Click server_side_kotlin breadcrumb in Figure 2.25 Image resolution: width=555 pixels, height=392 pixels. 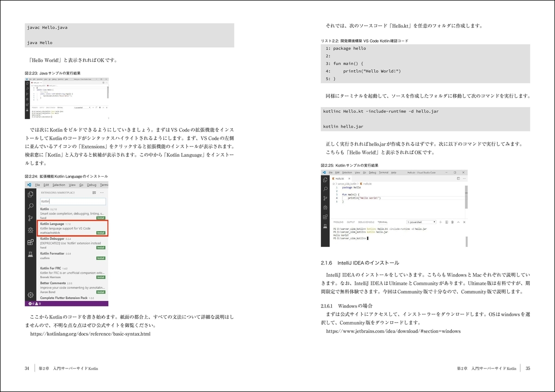point(347,184)
